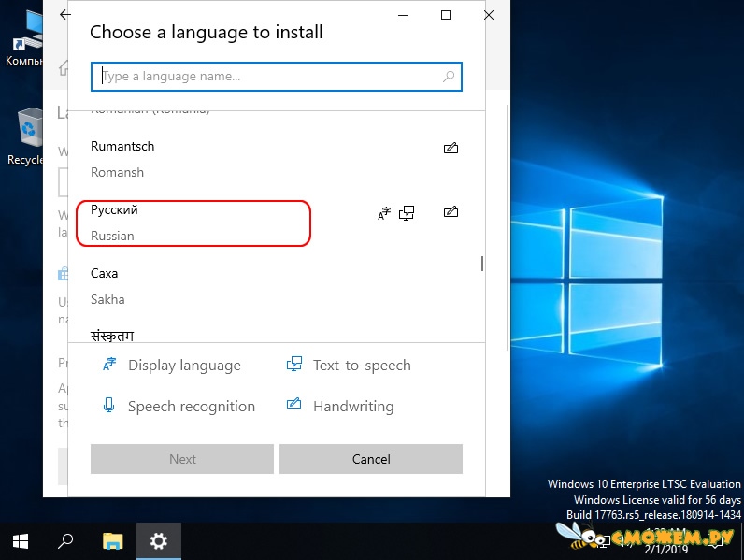The image size is (744, 560).
Task: Click the 'Choose a language to install' heading
Action: pyautogui.click(x=206, y=33)
